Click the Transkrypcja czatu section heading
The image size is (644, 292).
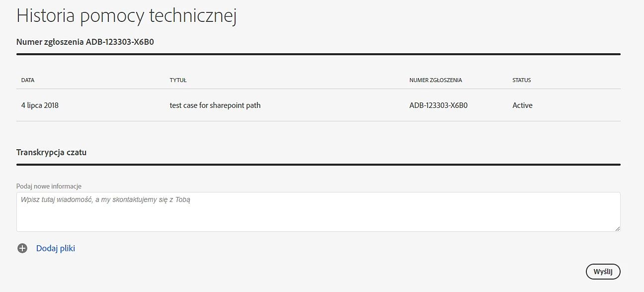(x=51, y=152)
